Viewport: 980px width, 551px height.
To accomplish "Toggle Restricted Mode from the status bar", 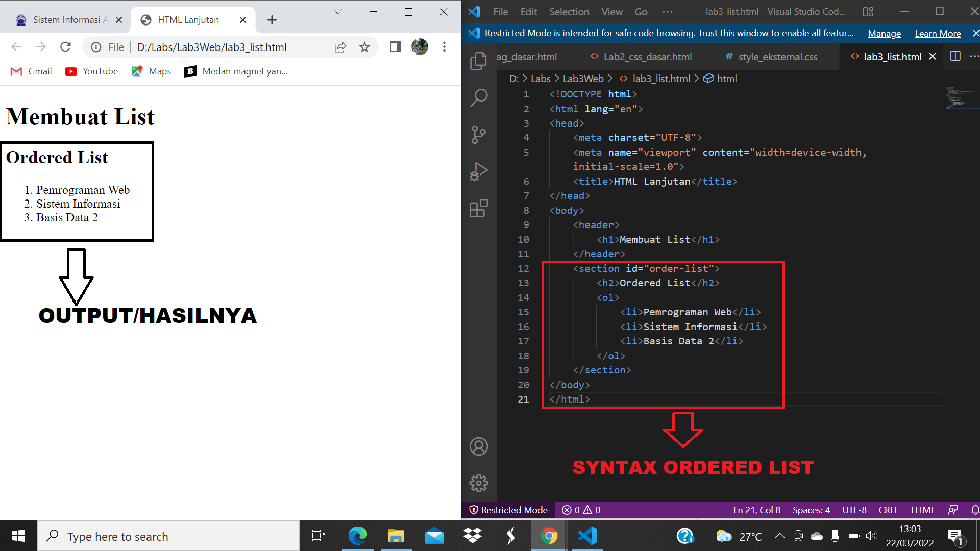I will click(x=508, y=510).
